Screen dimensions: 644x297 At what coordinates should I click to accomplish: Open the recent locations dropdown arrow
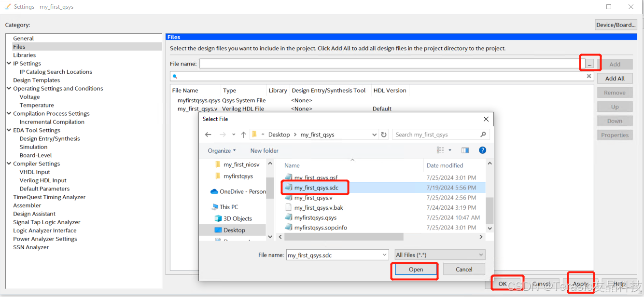pyautogui.click(x=234, y=135)
